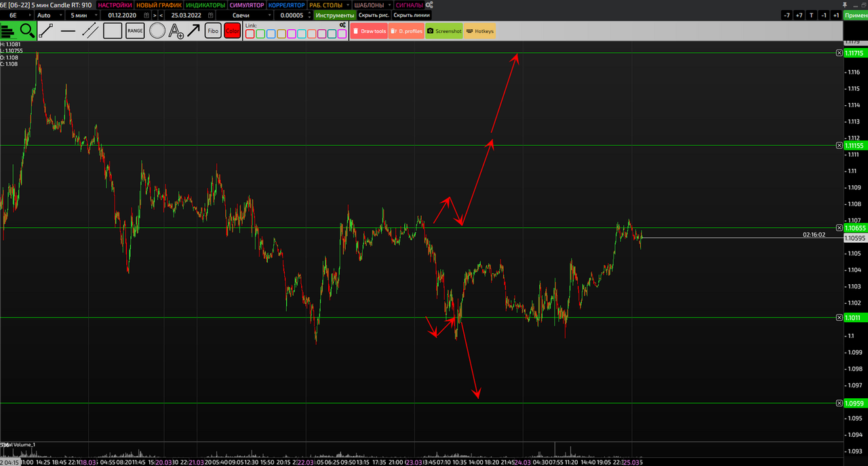This screenshot has height=466, width=868.
Task: Remove the 1.1011 level line
Action: (840, 317)
